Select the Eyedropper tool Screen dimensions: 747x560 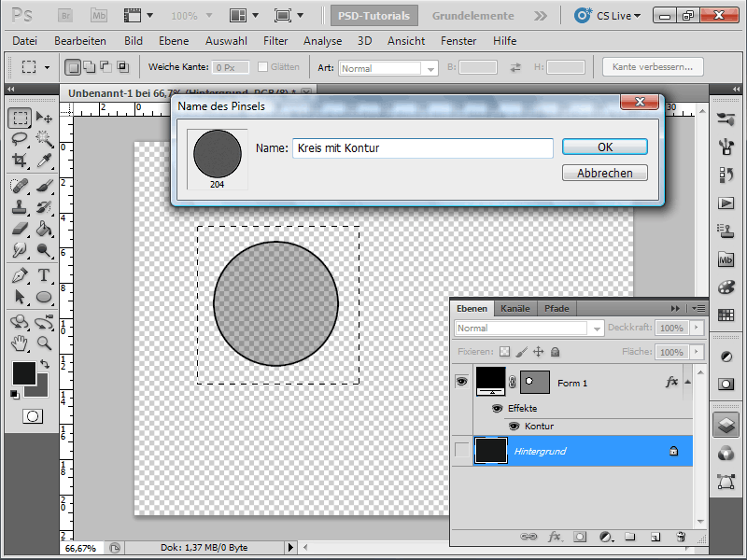pyautogui.click(x=44, y=161)
